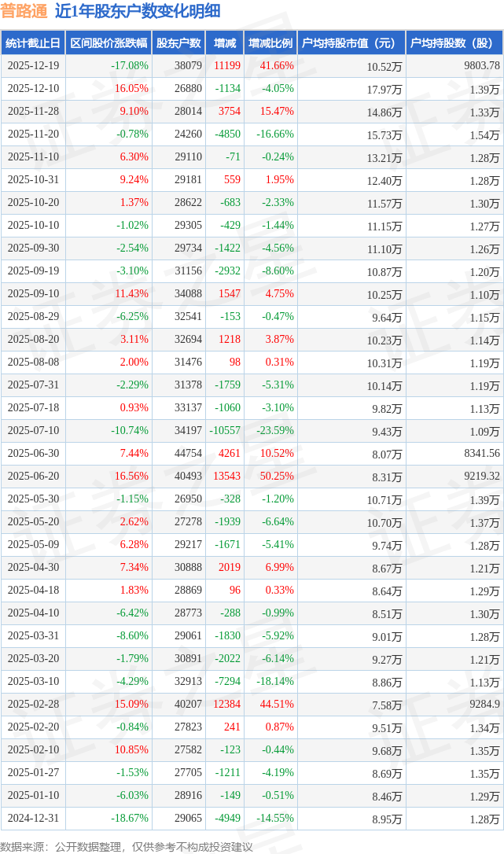Click the 统计截止日 column header

(32, 43)
